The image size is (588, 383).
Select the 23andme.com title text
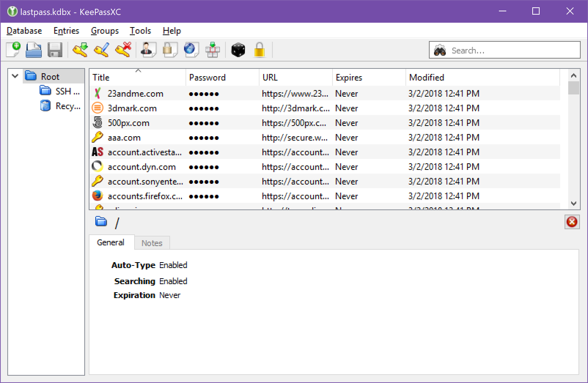coord(135,94)
